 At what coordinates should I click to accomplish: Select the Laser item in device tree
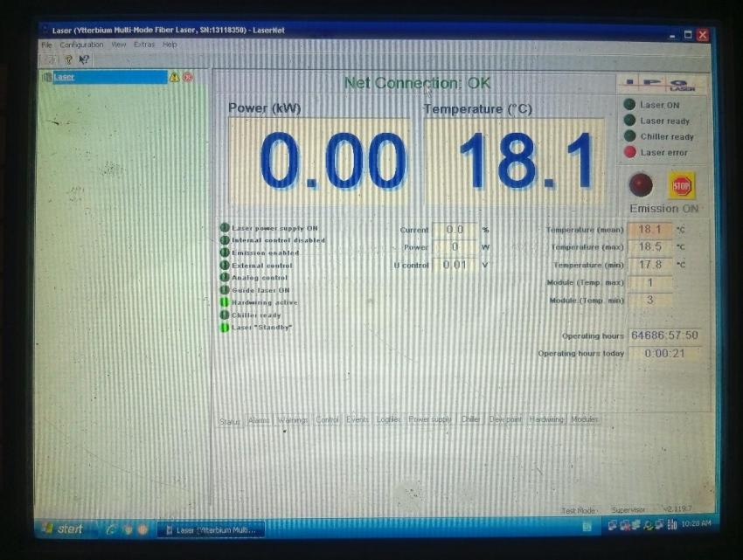click(65, 77)
